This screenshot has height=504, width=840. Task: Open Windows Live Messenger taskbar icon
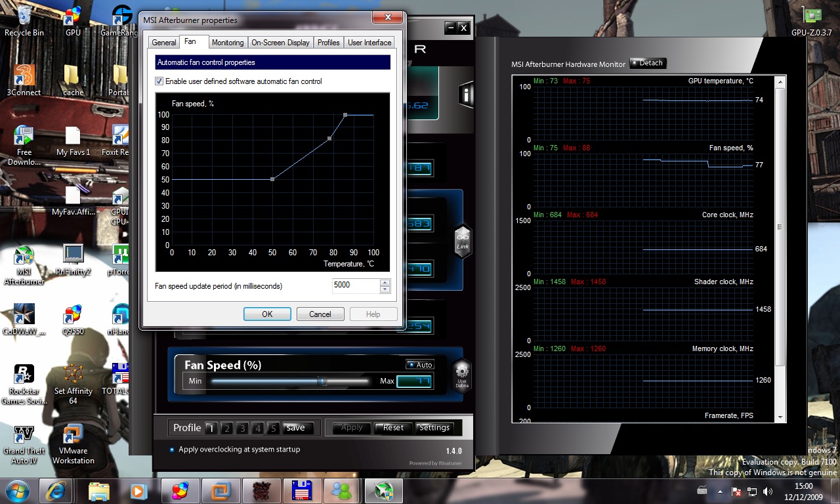[x=341, y=490]
